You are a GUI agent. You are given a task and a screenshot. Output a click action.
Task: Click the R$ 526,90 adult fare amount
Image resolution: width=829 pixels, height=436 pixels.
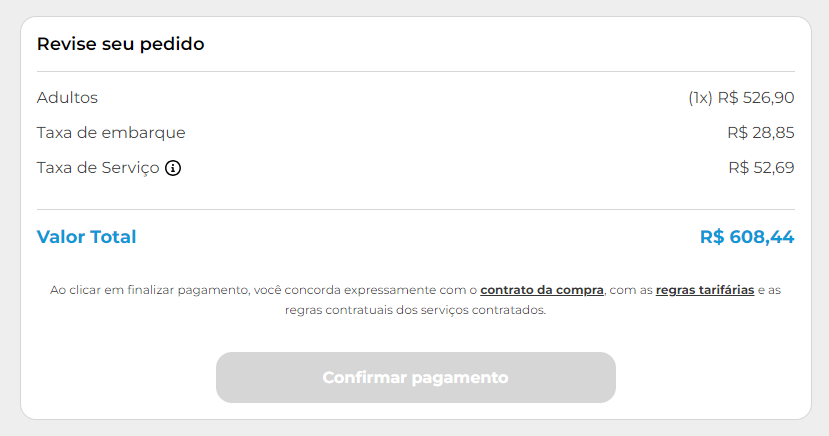[756, 98]
